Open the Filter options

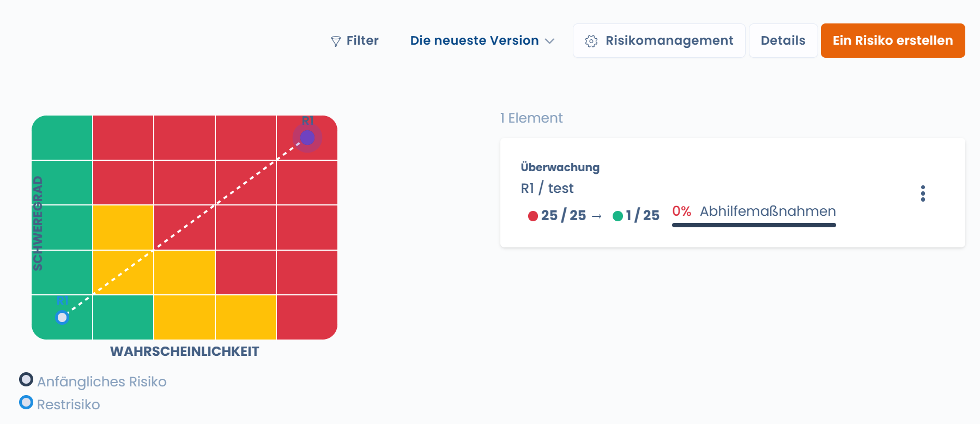pos(355,41)
